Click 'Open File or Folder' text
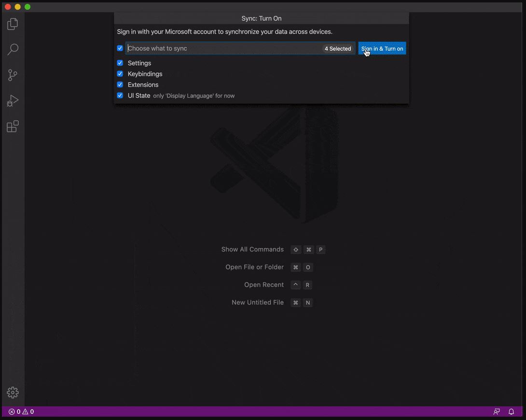The width and height of the screenshot is (526, 420). coord(254,267)
